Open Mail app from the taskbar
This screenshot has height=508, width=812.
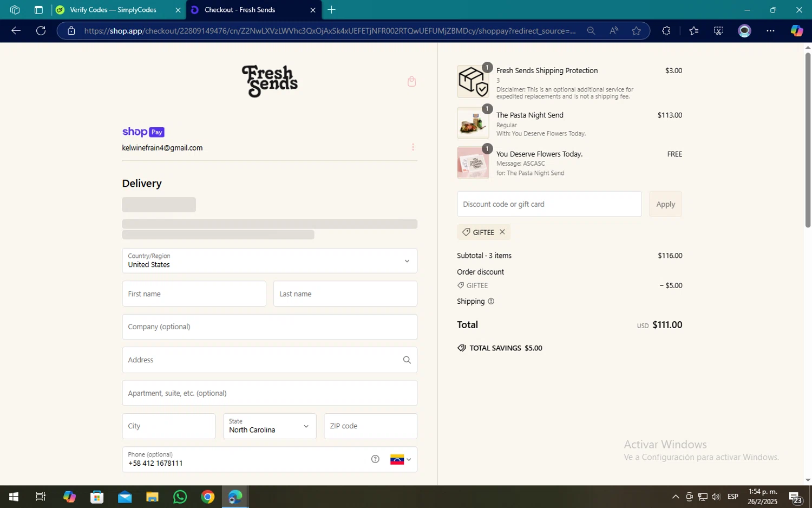125,497
